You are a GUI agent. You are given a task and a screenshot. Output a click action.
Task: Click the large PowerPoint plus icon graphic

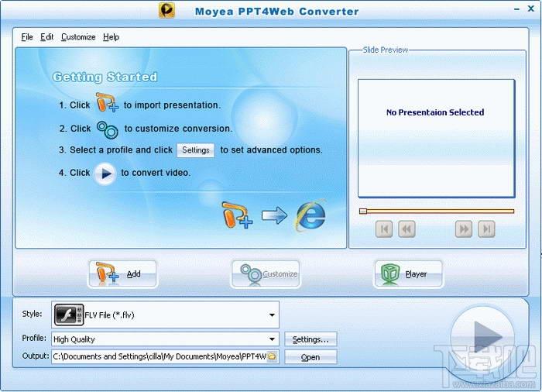point(237,215)
